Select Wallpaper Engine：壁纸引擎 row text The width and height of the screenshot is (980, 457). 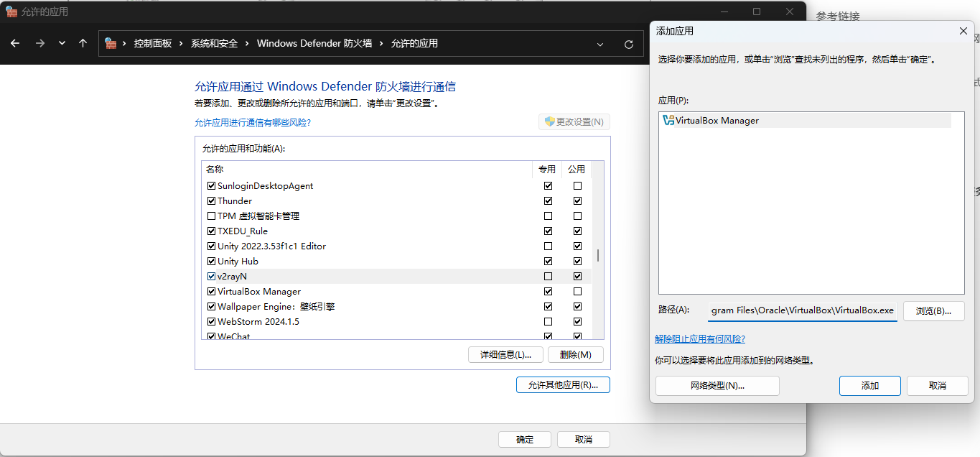tap(276, 306)
